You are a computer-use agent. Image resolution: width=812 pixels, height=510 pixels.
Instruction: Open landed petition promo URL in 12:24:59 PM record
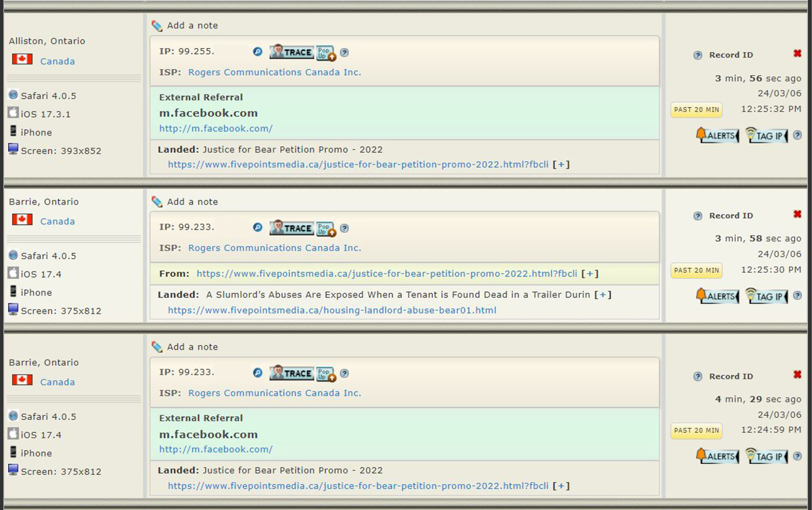point(358,486)
